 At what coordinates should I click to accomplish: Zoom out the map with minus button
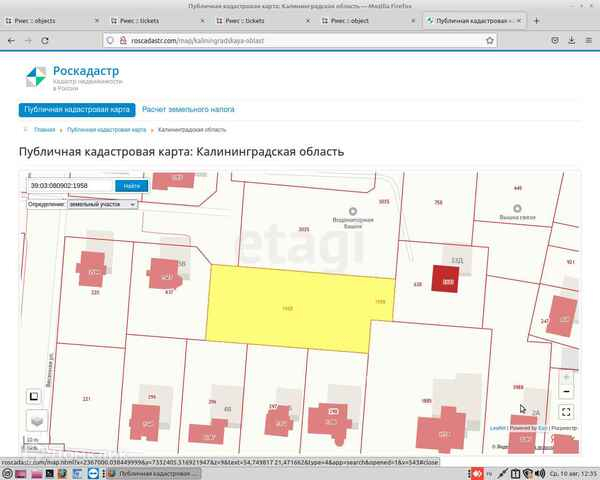[x=566, y=392]
